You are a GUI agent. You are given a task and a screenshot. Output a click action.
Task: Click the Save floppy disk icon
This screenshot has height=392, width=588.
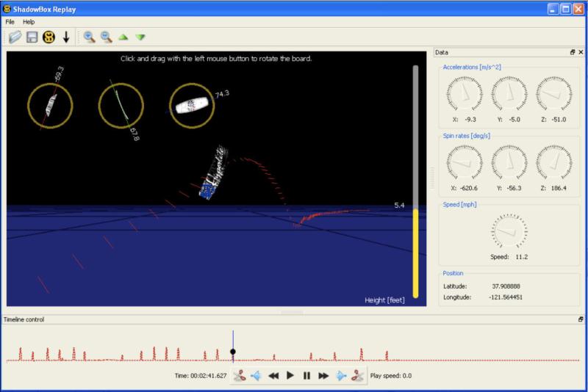coord(32,37)
